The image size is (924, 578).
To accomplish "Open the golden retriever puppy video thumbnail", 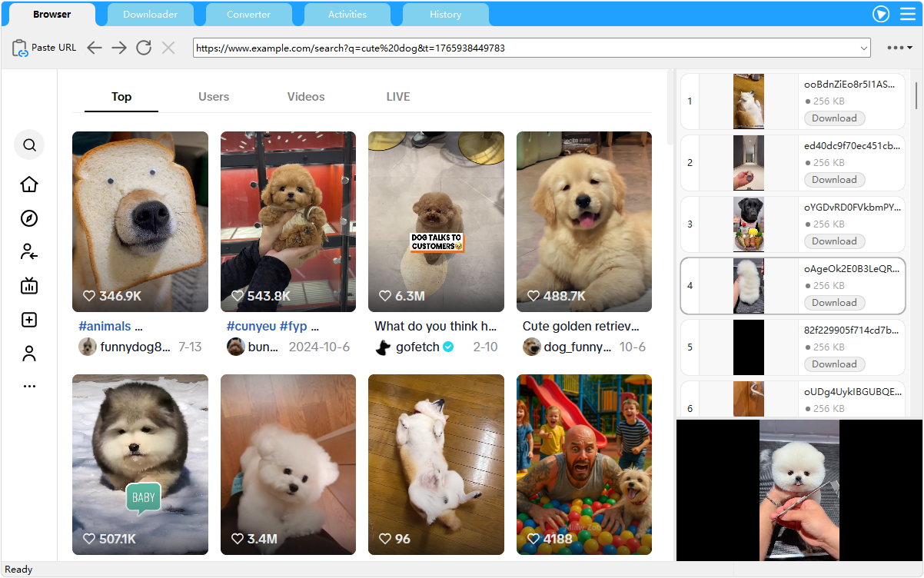I will click(583, 221).
